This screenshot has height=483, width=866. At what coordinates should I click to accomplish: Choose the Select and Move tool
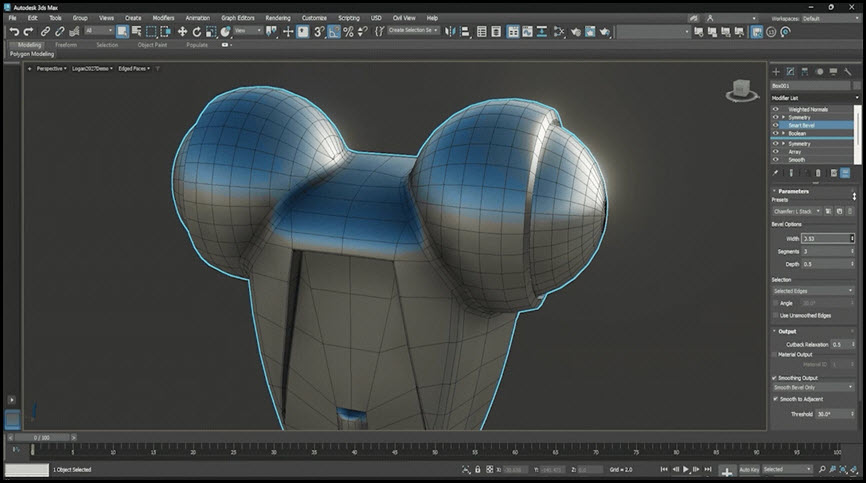[182, 31]
